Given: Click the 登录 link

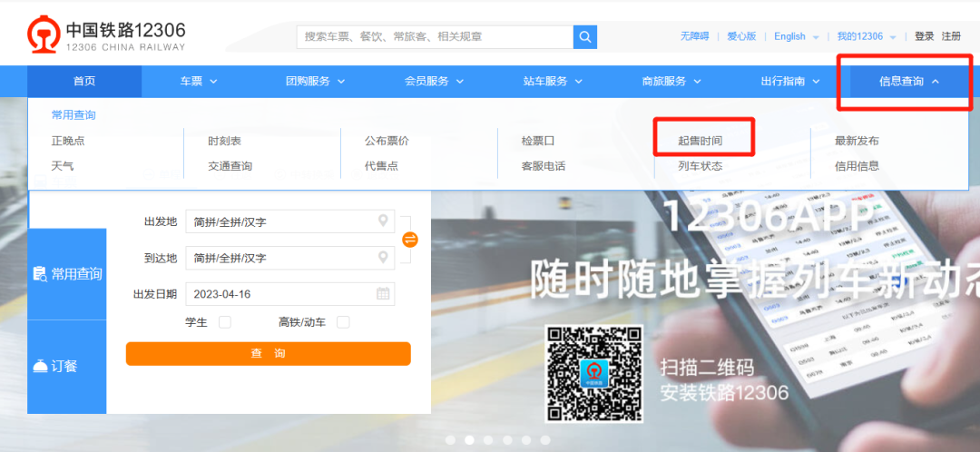Looking at the screenshot, I should click(924, 36).
